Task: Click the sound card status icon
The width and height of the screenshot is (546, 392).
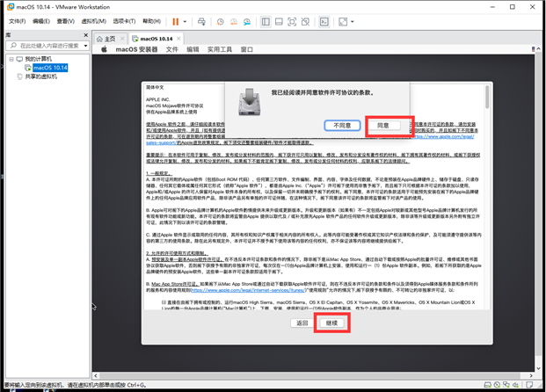Action: coord(515,385)
